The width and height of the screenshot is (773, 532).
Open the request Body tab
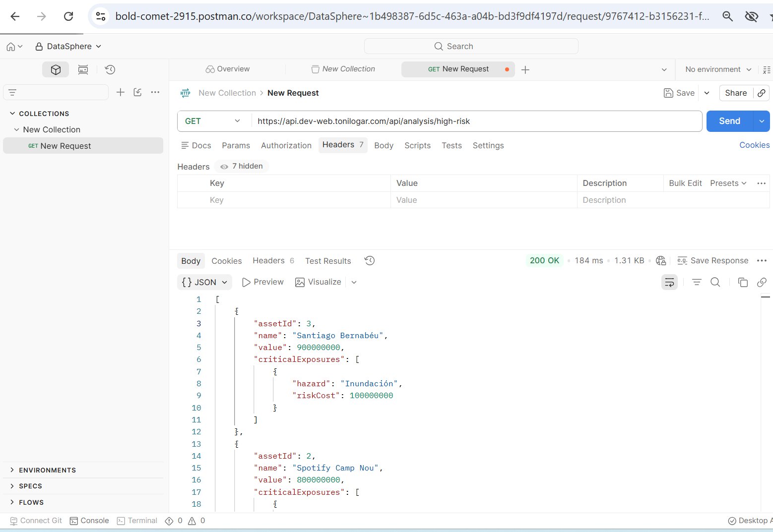pos(384,145)
